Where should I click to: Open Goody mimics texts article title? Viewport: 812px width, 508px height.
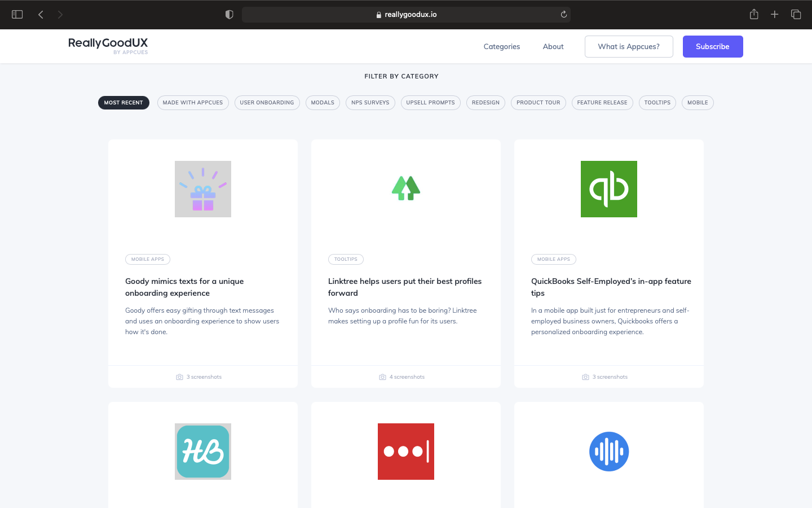click(184, 287)
